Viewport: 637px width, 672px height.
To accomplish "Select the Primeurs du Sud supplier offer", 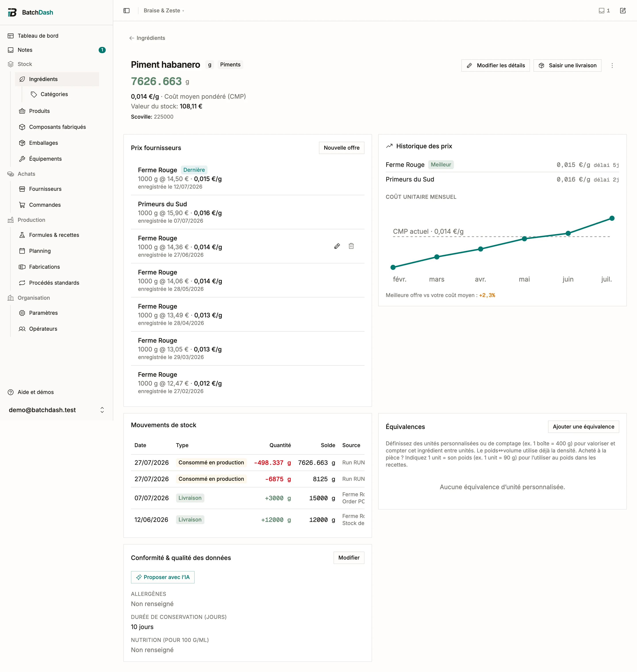I will (x=248, y=212).
